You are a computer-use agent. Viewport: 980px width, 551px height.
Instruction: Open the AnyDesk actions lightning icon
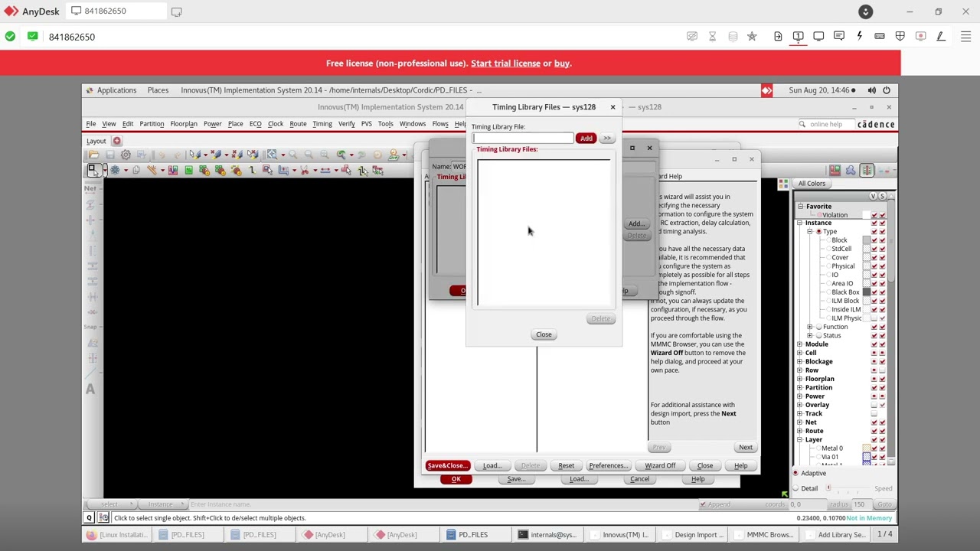859,36
